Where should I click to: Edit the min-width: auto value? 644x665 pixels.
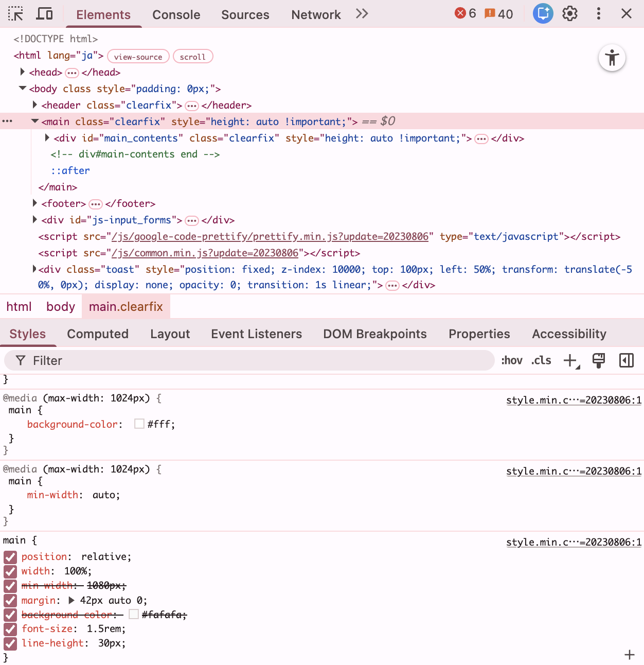104,495
